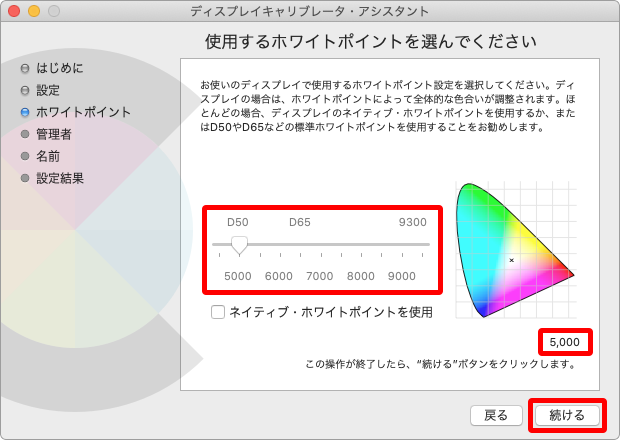
Task: Set slider to the 6000 tick mark
Action: pos(279,244)
